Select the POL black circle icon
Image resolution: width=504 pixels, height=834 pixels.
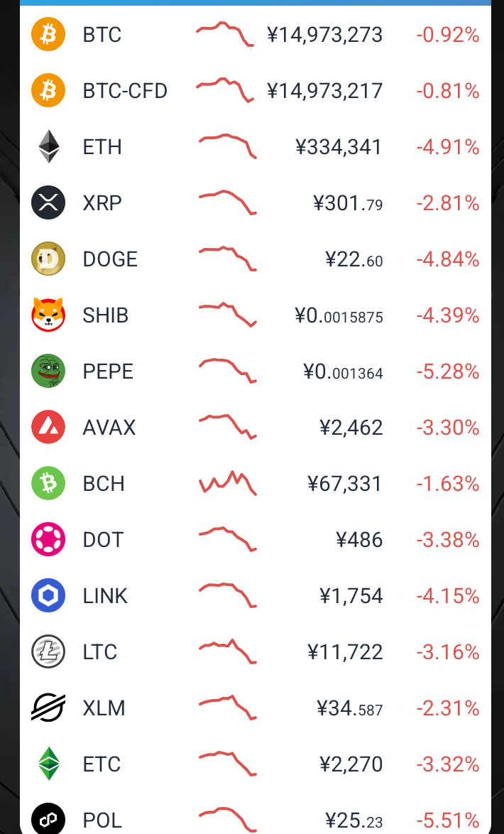48,819
